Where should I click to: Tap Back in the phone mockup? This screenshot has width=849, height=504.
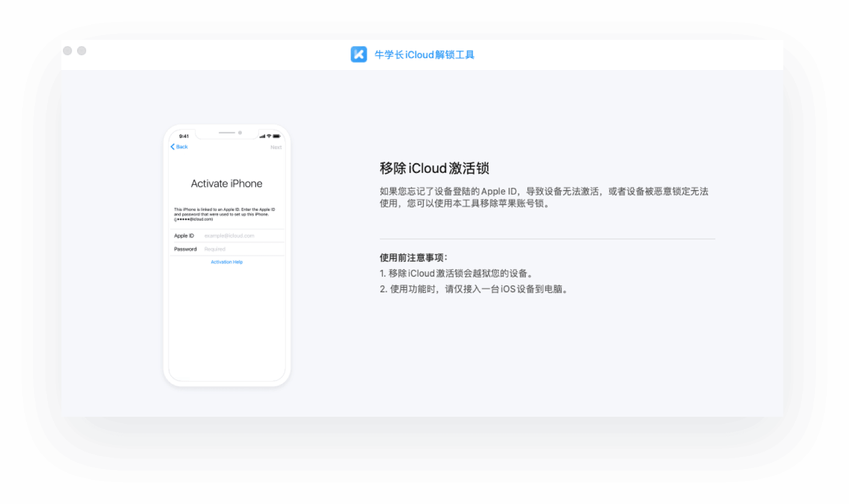pos(179,146)
